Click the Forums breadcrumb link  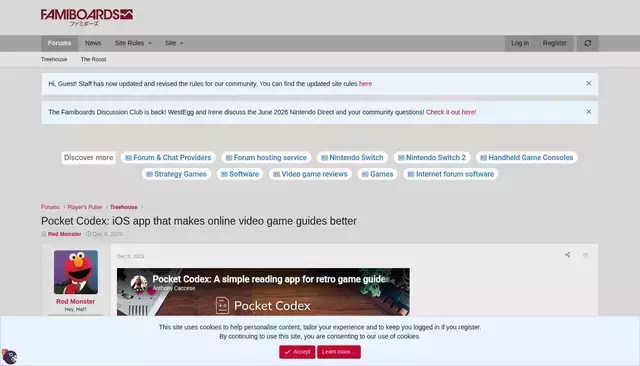pyautogui.click(x=50, y=207)
